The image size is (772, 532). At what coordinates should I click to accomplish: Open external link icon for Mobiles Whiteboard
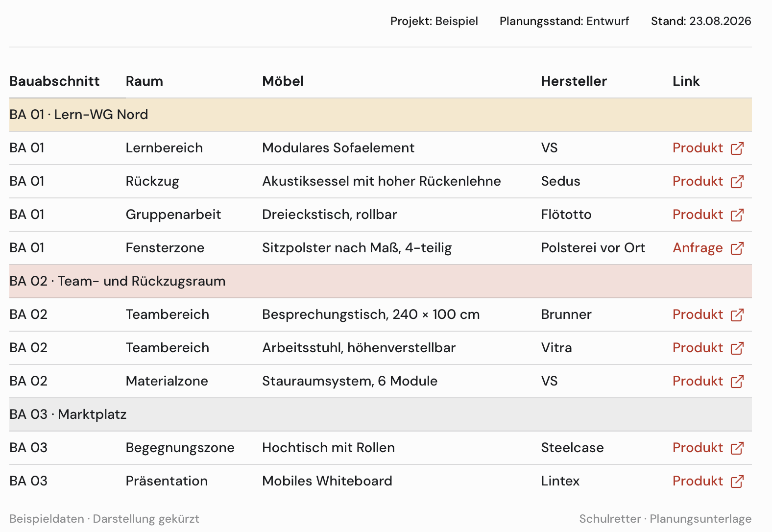tap(737, 482)
